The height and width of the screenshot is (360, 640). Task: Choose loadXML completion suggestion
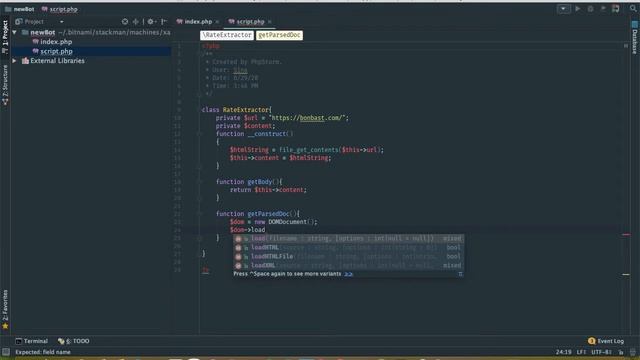pos(348,265)
